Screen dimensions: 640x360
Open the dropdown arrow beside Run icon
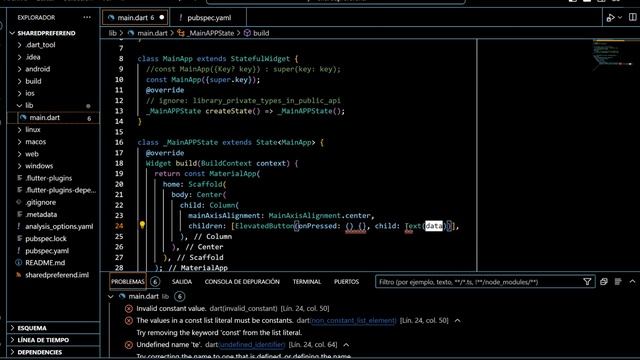tap(620, 18)
